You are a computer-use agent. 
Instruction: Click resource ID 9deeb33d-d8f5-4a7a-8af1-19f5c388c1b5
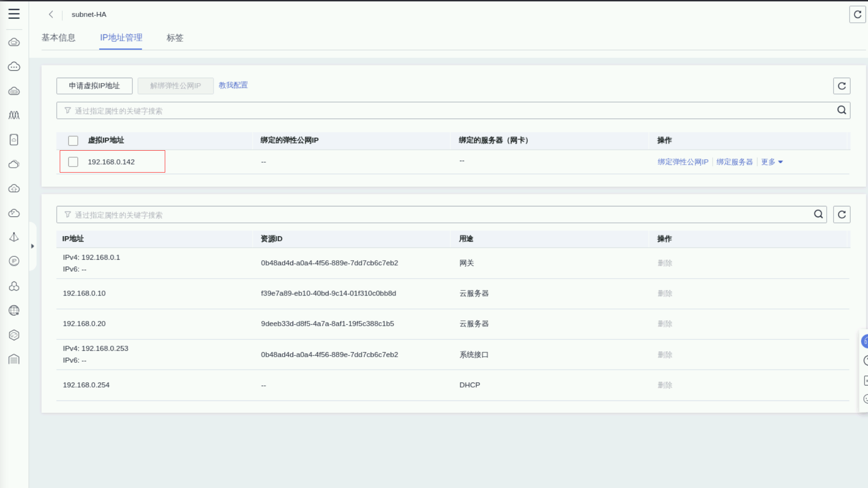click(327, 324)
